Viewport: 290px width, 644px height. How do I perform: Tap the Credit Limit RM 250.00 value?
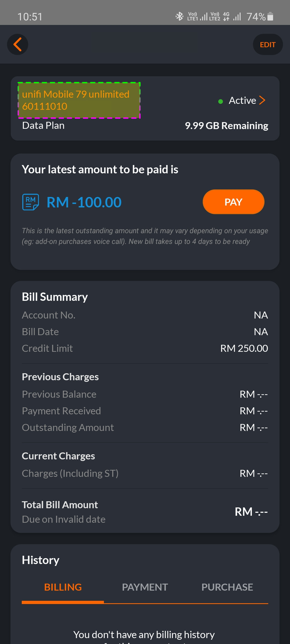coord(244,348)
